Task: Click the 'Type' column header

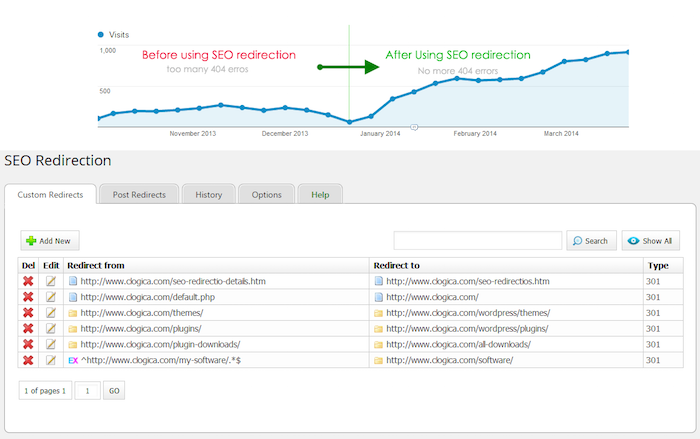Action: (658, 265)
